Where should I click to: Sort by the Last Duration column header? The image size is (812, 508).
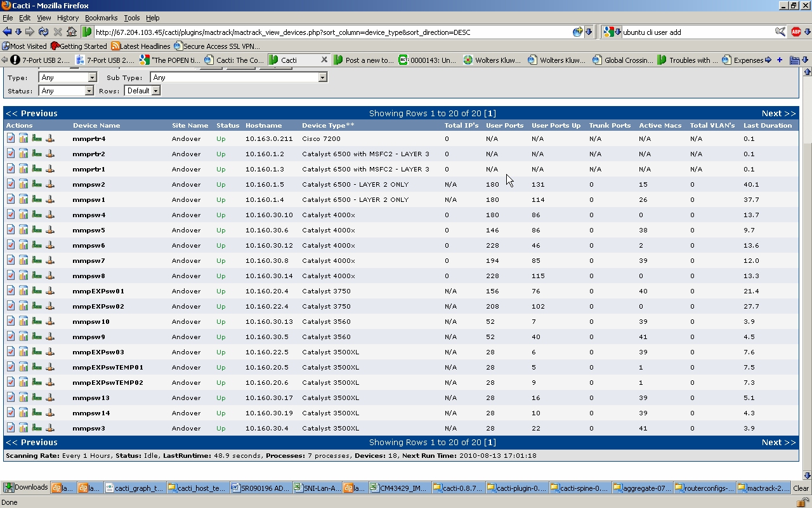[x=768, y=126]
